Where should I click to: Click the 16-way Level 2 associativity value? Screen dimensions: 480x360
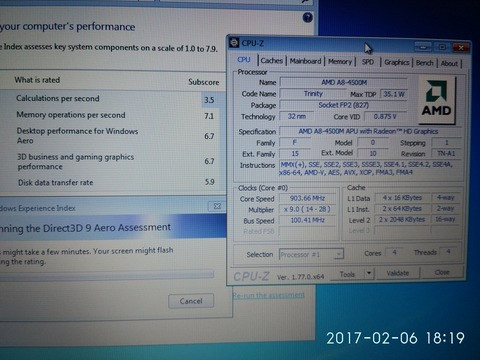click(x=445, y=219)
